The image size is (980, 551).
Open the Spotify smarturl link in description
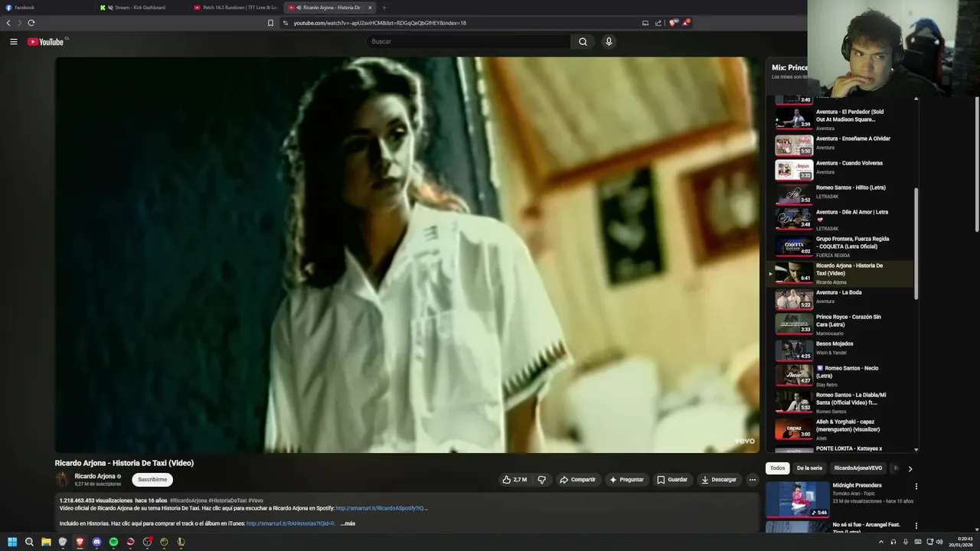point(381,508)
